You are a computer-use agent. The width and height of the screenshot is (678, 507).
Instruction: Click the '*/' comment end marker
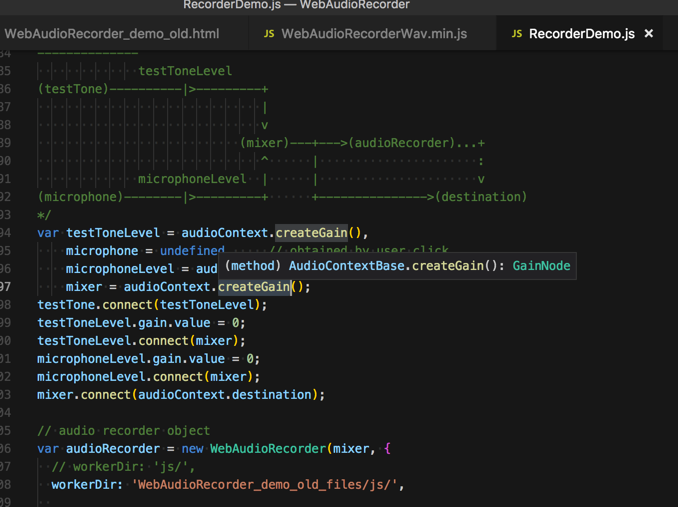tap(44, 215)
